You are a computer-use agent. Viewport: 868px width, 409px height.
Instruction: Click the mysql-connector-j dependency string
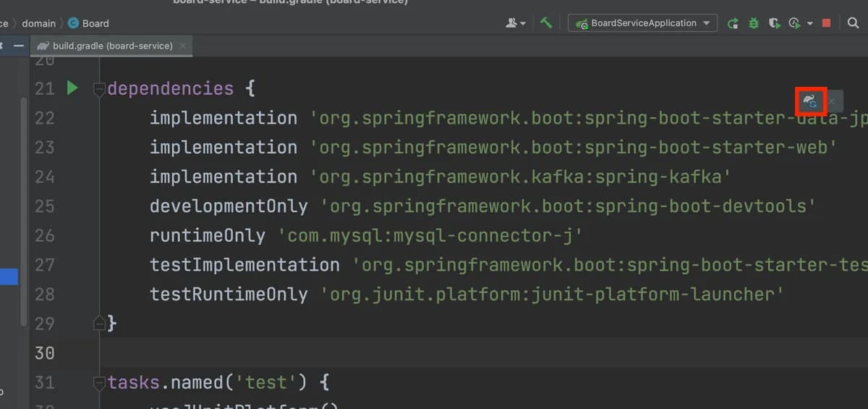point(430,236)
